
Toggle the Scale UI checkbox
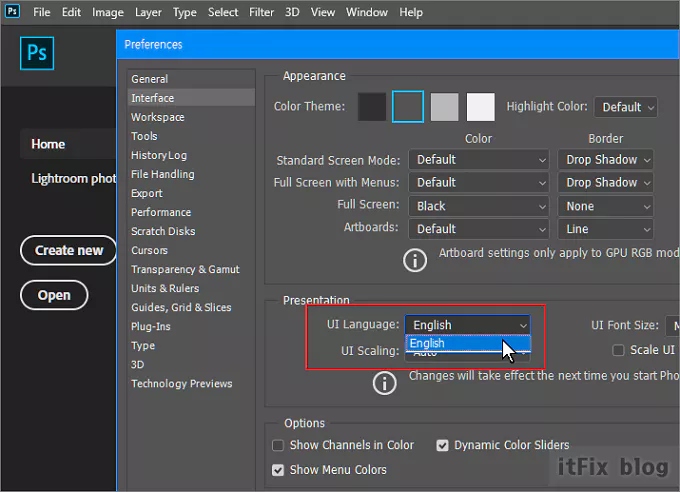(618, 350)
